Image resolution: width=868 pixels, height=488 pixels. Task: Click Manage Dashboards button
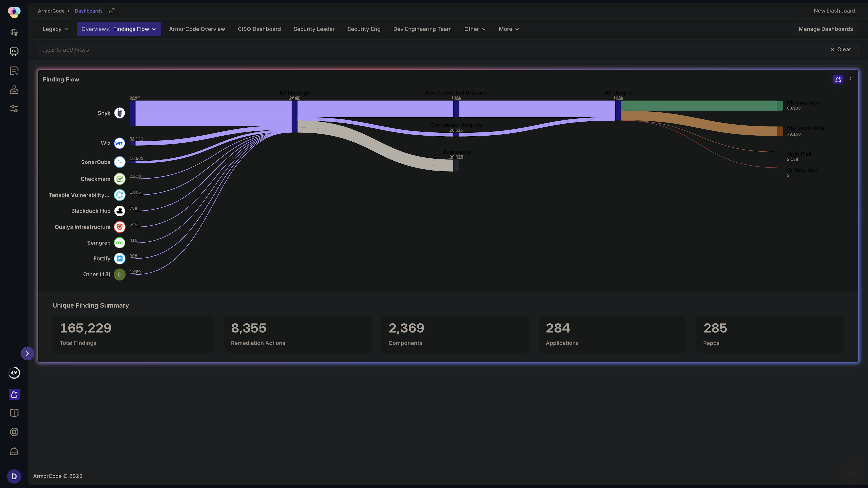[826, 29]
